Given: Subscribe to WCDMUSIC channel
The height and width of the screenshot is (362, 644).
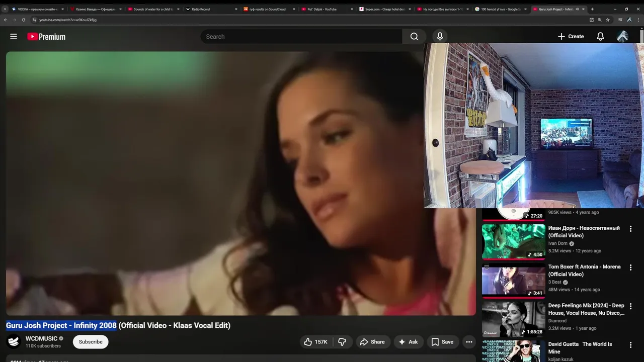Looking at the screenshot, I should coord(91,342).
